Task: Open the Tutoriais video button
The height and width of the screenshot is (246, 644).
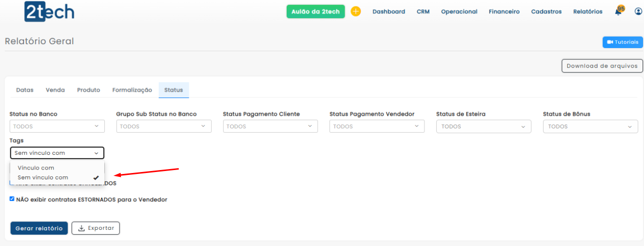Action: click(x=622, y=42)
